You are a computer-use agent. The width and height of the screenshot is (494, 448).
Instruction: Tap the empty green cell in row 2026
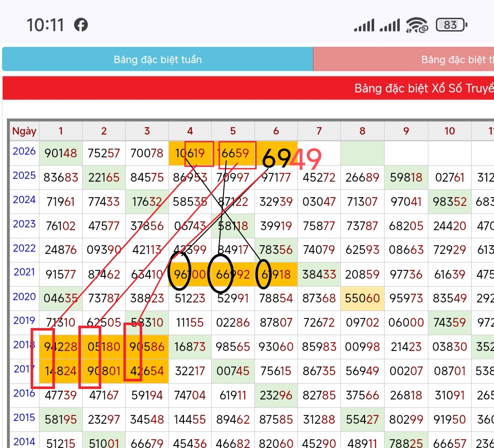pos(362,153)
